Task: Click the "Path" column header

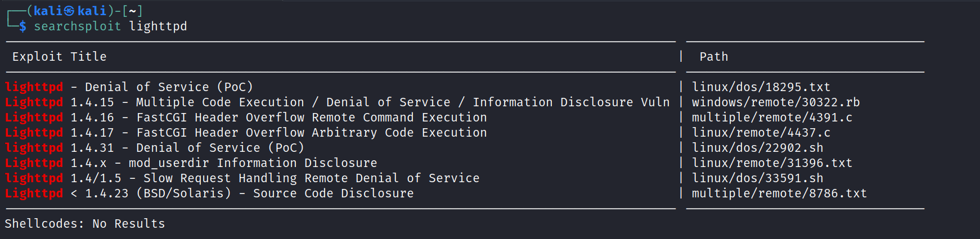Action: click(713, 57)
